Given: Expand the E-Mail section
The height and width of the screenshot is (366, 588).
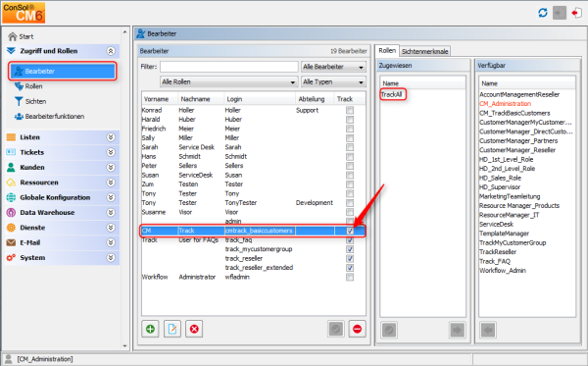Looking at the screenshot, I should pos(111,242).
